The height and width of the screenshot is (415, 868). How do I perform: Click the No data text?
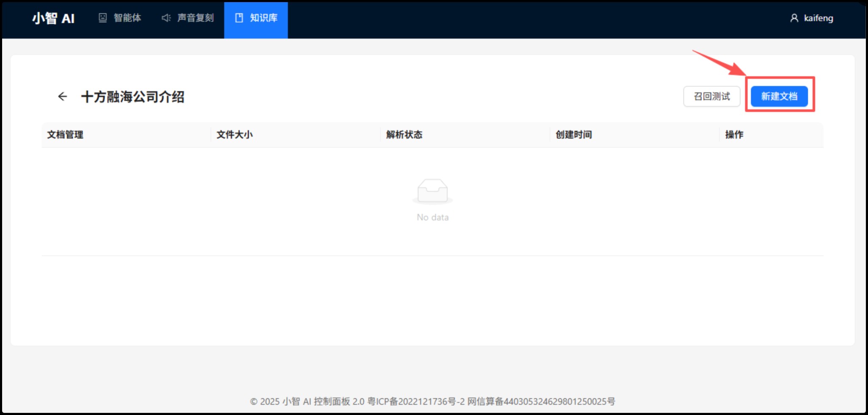coord(432,217)
